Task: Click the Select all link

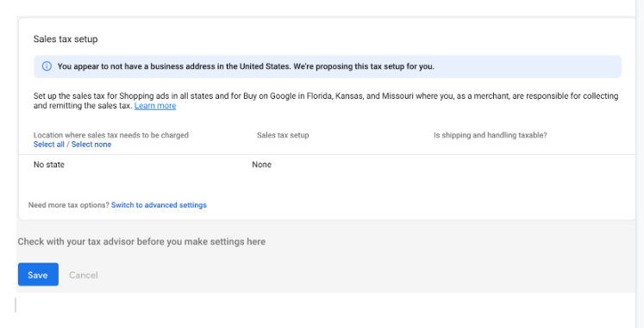Action: [x=49, y=145]
